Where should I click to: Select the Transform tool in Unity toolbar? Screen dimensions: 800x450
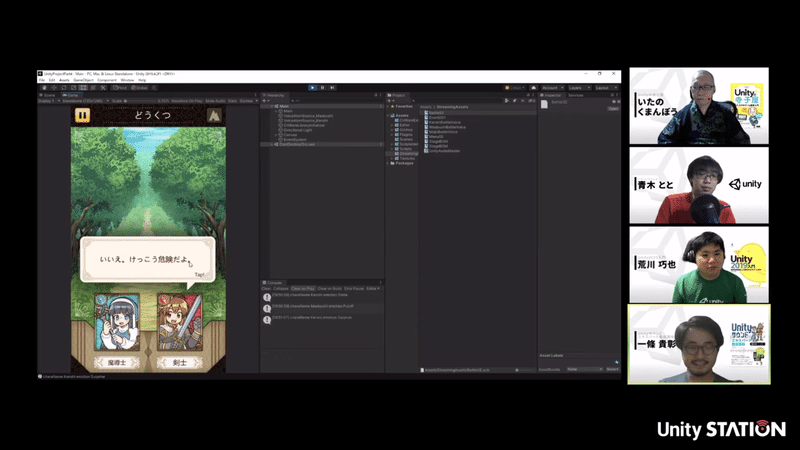click(93, 88)
